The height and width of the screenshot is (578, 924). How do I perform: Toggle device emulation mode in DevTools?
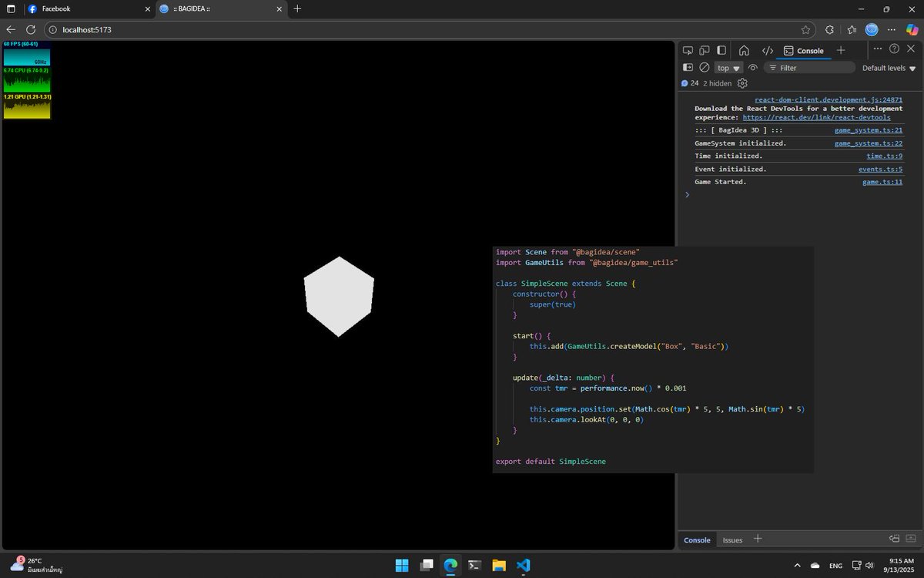click(x=705, y=50)
